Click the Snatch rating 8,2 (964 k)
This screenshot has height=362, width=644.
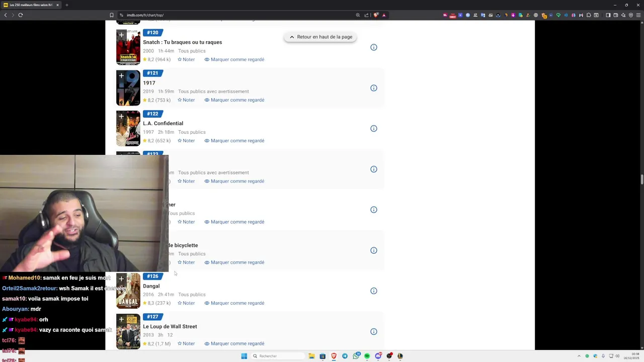tap(156, 59)
